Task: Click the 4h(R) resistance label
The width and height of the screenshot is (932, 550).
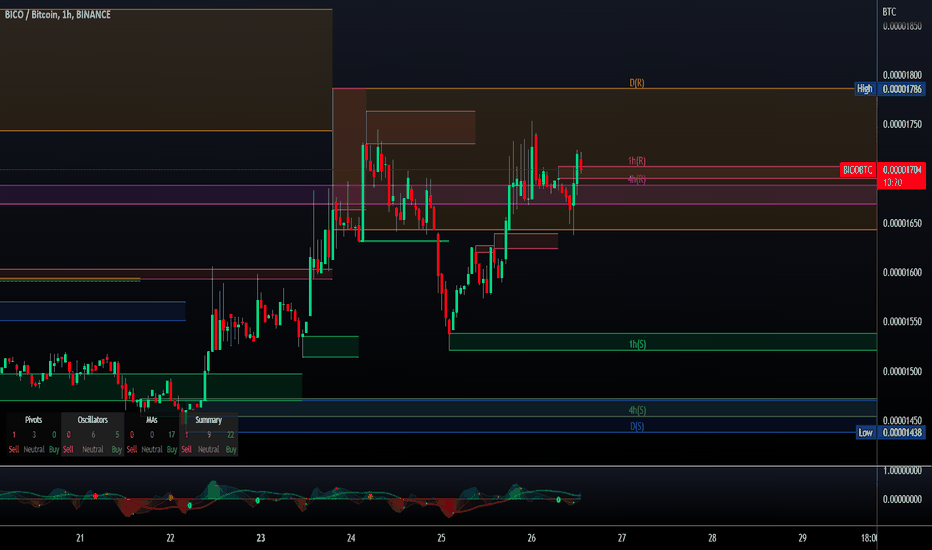Action: pyautogui.click(x=637, y=179)
